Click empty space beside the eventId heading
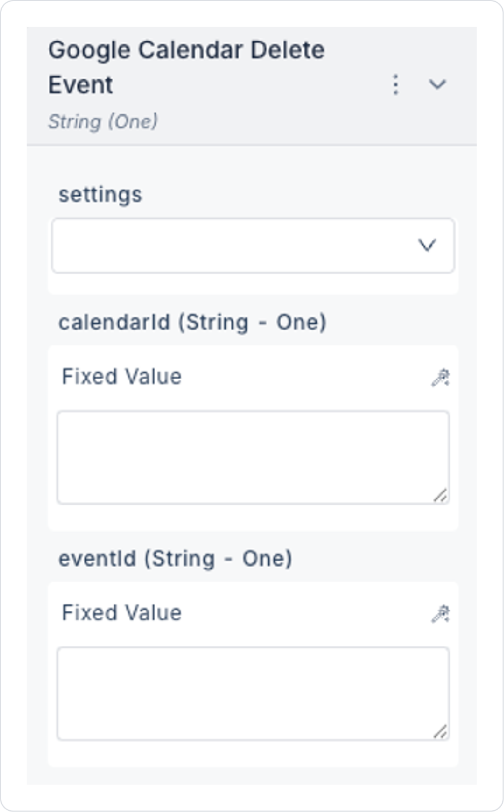 click(379, 559)
